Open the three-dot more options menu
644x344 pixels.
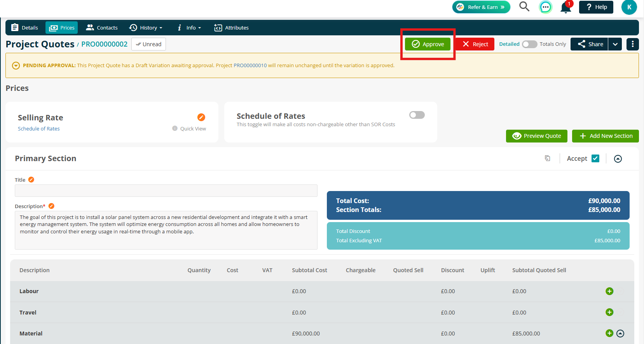click(x=633, y=44)
